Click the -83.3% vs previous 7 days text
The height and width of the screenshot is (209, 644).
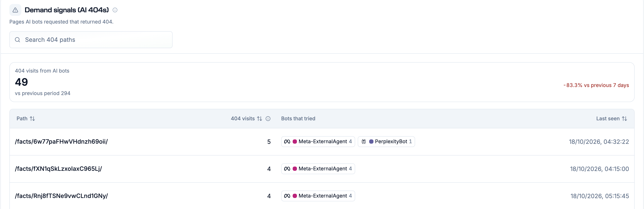[596, 85]
